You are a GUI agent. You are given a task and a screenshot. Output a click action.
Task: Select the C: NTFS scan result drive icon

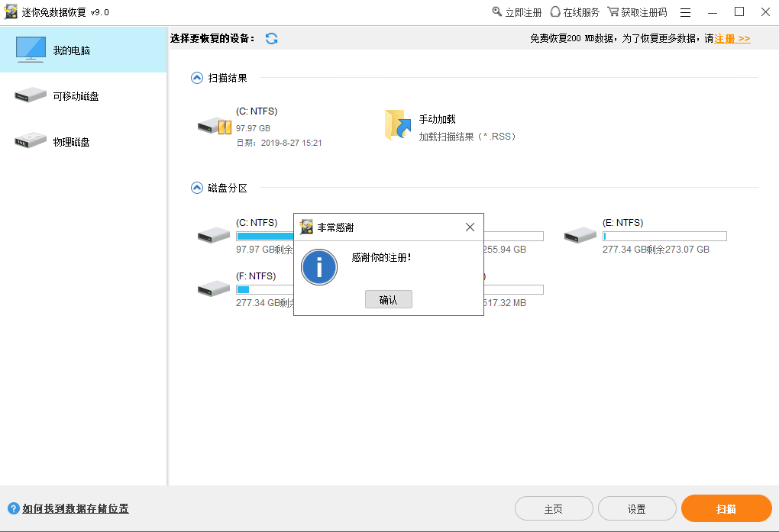[214, 126]
